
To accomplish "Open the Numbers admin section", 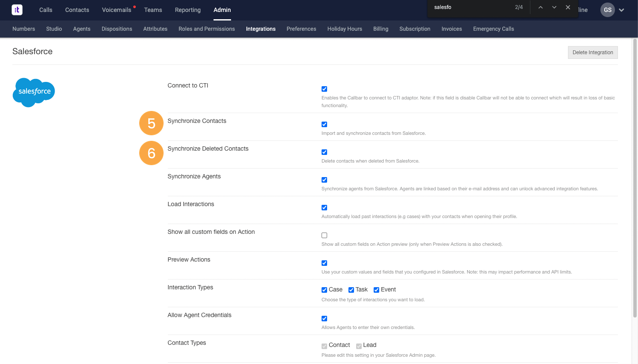I will tap(24, 29).
